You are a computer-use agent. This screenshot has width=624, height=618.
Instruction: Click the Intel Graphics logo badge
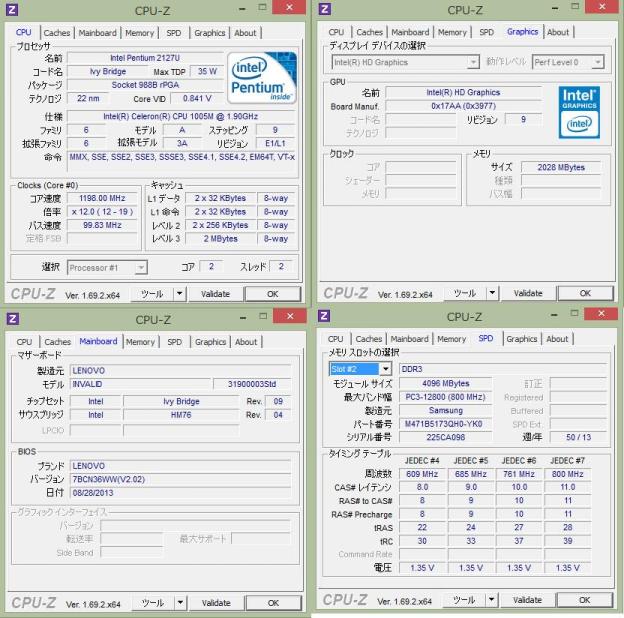pyautogui.click(x=579, y=112)
